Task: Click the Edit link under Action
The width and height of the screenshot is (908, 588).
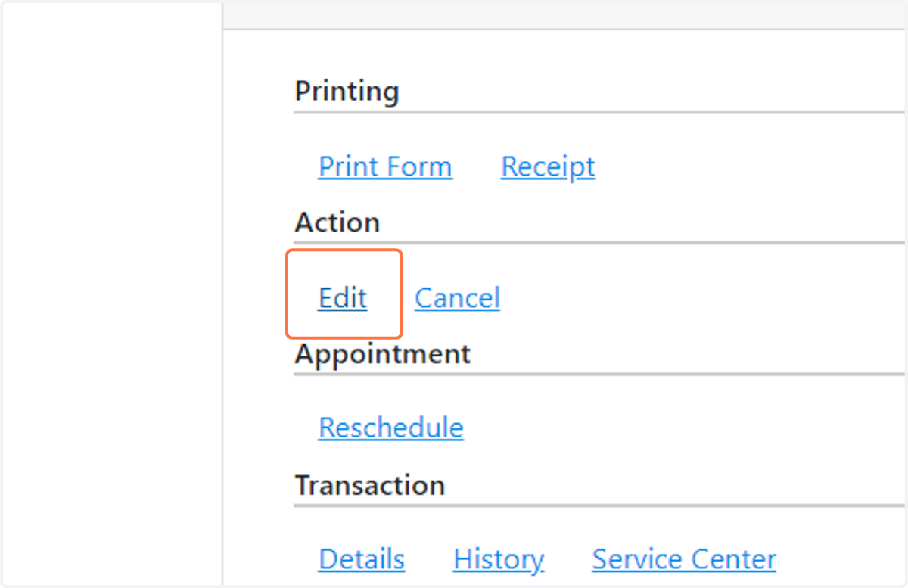Action: pyautogui.click(x=343, y=298)
